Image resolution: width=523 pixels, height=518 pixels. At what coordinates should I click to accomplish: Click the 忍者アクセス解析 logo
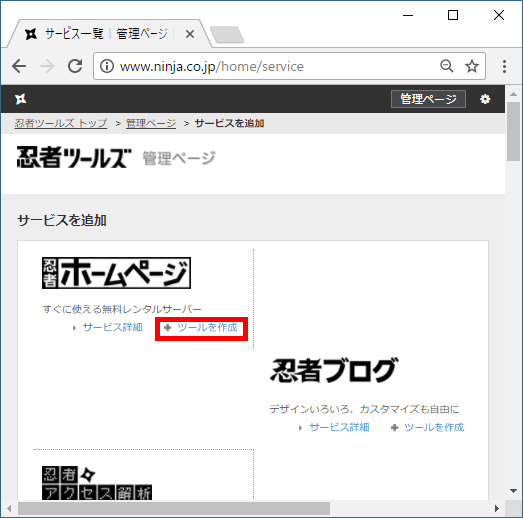(x=97, y=483)
